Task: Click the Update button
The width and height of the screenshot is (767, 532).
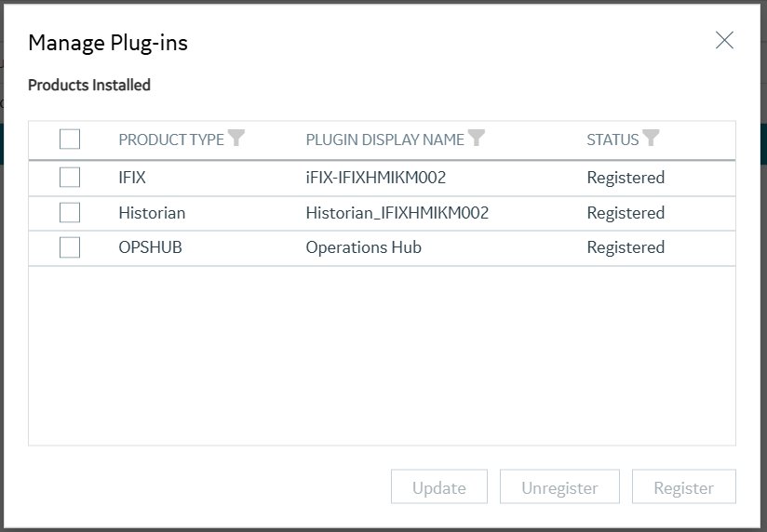Action: 439,487
